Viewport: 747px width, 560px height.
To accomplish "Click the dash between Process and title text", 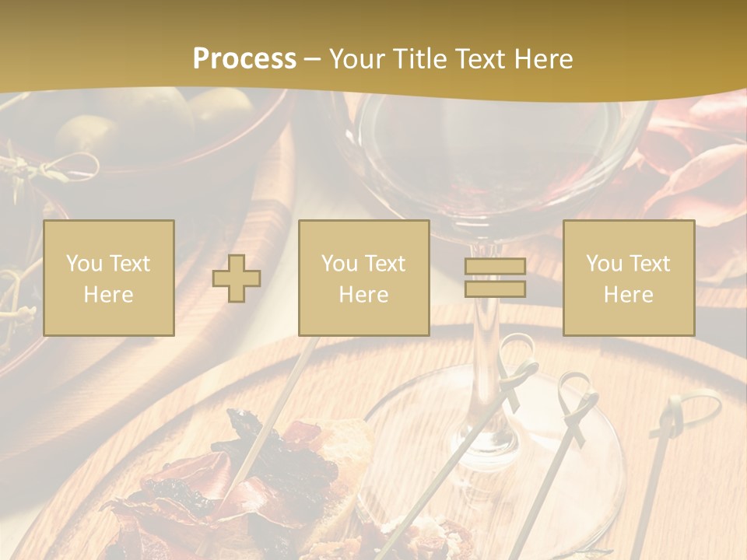I will (x=313, y=58).
